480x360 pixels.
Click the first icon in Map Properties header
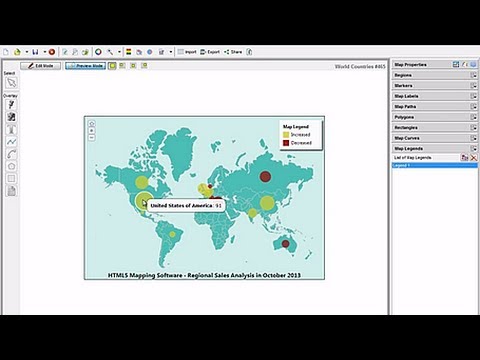point(456,64)
